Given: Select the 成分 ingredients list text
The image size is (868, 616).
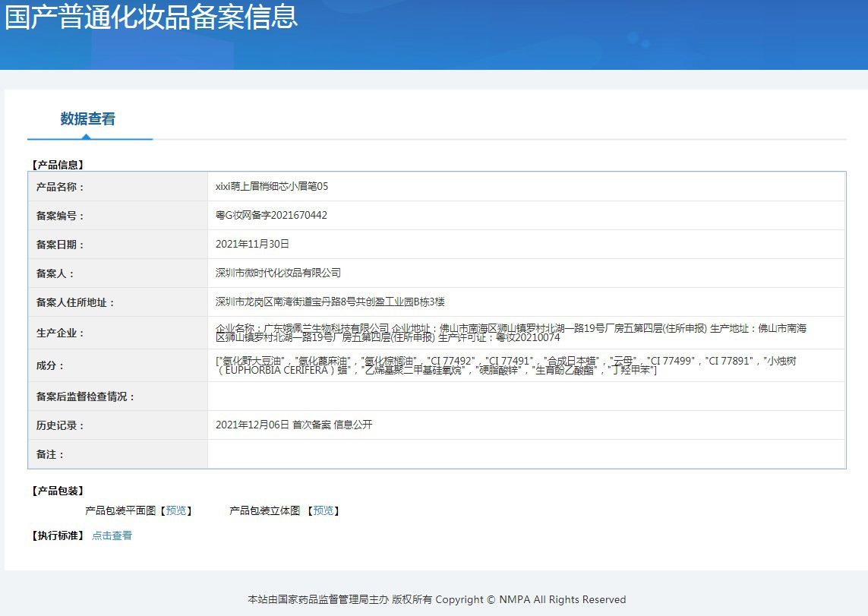Looking at the screenshot, I should click(x=506, y=365).
